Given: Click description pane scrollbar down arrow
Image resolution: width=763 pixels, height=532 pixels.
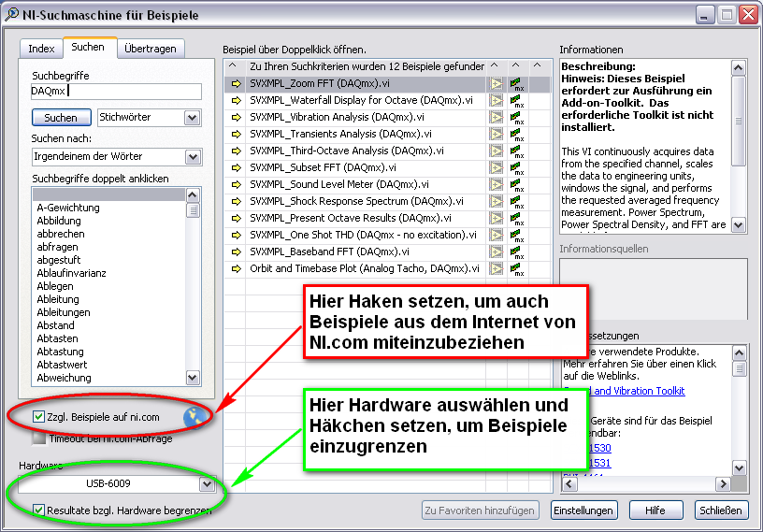Looking at the screenshot, I should pos(739,224).
